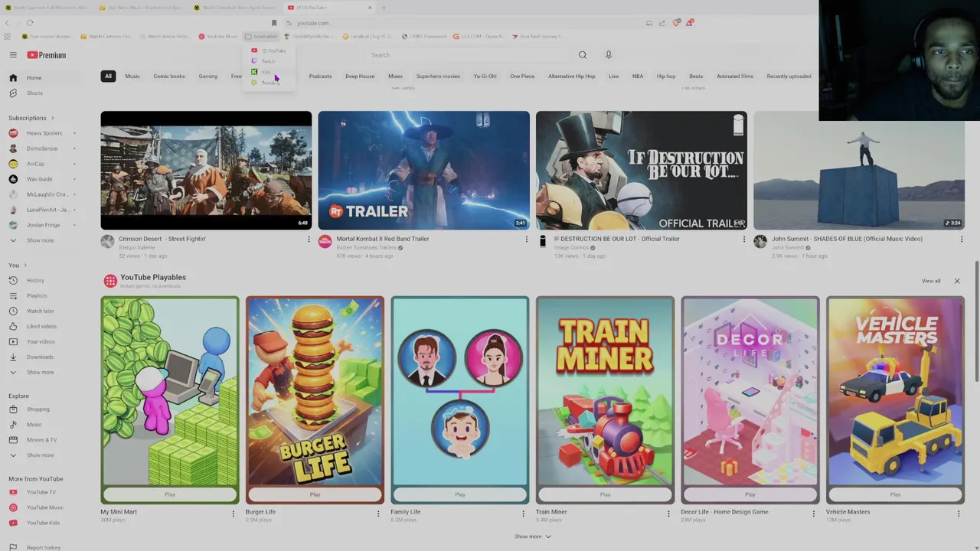
Task: Open Report history in sidebar
Action: (44, 547)
